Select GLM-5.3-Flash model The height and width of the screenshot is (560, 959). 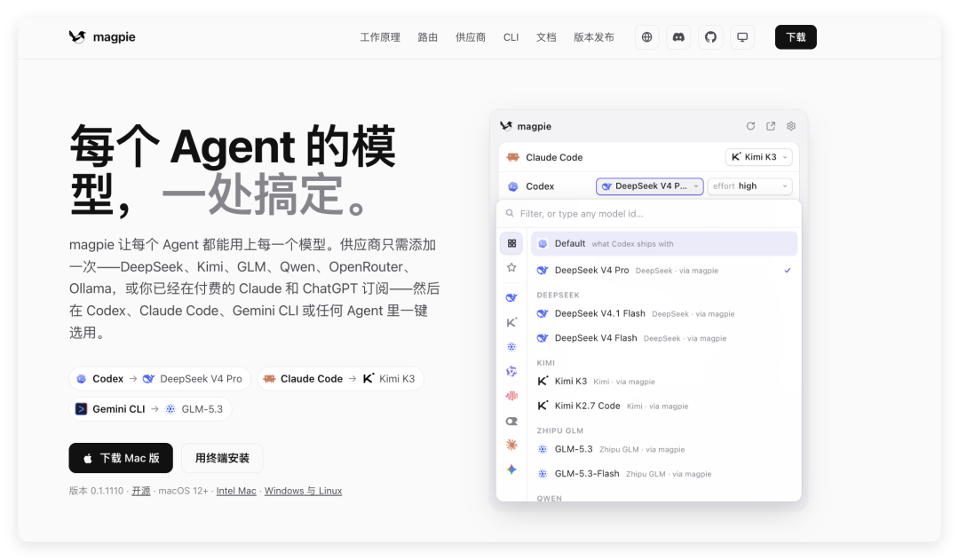(664, 474)
